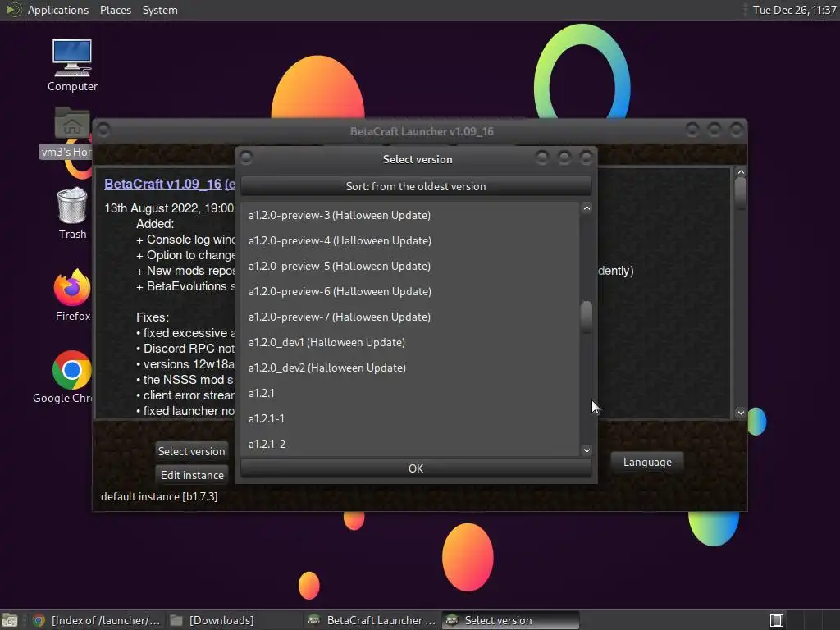
Task: Switch to BetaCraft Launcher taskbar entry
Action: [x=372, y=620]
